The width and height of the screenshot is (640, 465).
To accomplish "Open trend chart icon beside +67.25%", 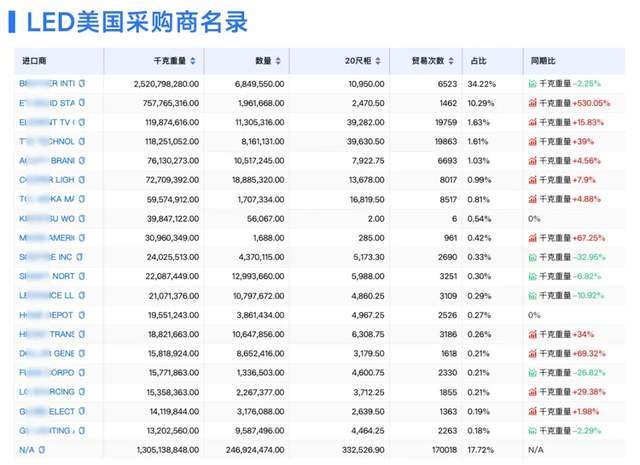I will point(532,238).
